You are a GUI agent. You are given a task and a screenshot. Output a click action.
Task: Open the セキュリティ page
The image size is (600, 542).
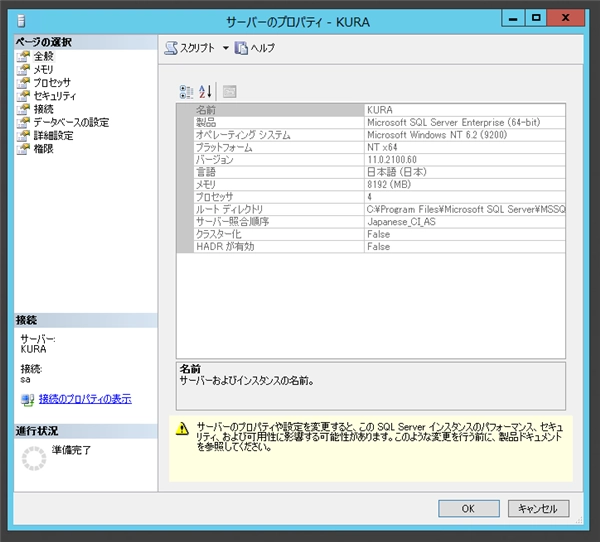(55, 96)
